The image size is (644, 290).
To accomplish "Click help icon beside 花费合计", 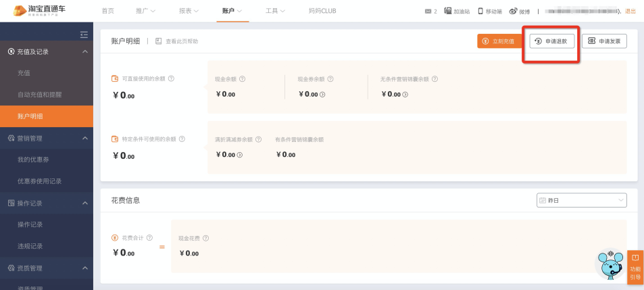I will [x=149, y=237].
